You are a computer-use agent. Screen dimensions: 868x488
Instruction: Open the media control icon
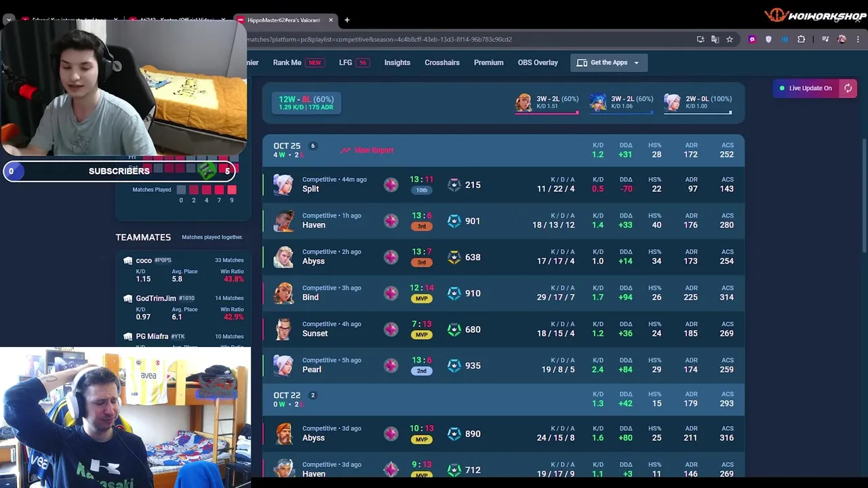825,39
